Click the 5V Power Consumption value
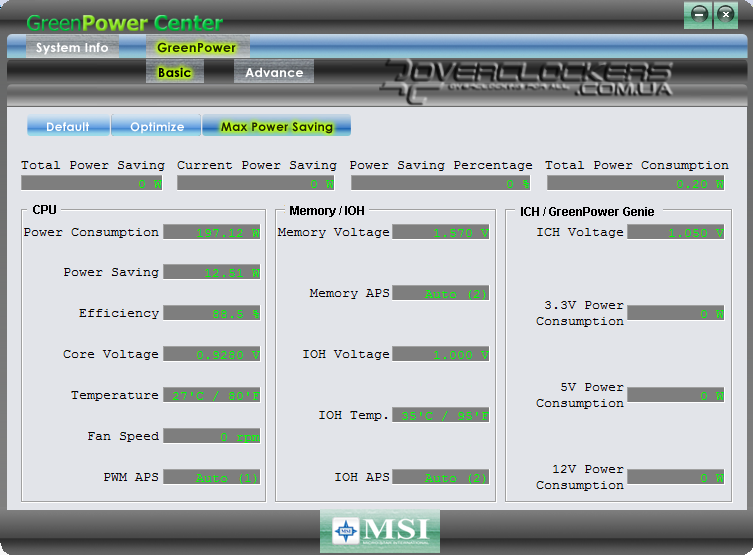This screenshot has width=753, height=555. click(676, 395)
